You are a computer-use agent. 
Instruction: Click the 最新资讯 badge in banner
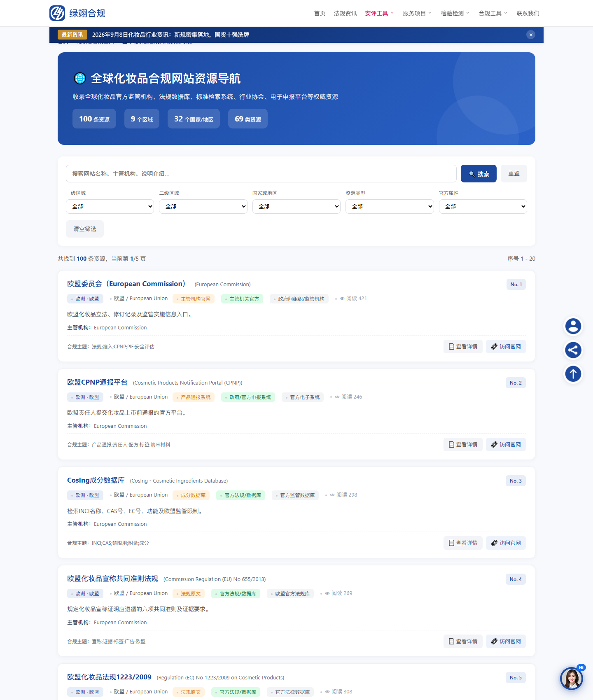coord(72,35)
